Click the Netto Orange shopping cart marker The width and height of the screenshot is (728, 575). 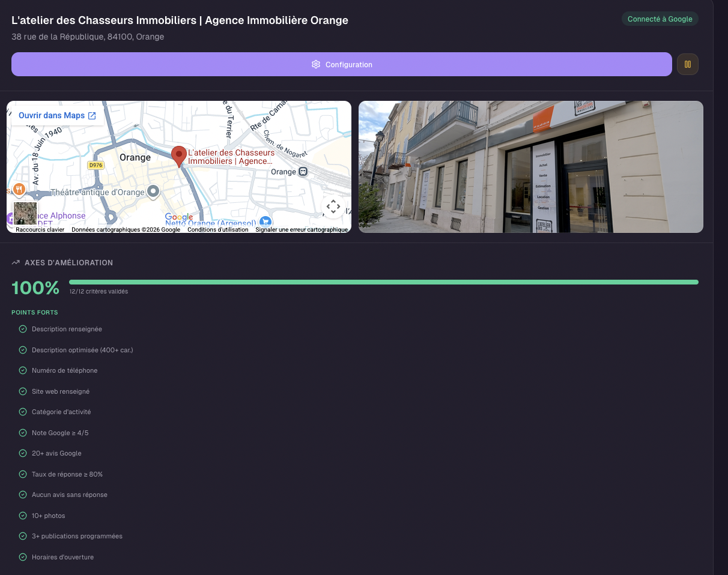tap(264, 222)
